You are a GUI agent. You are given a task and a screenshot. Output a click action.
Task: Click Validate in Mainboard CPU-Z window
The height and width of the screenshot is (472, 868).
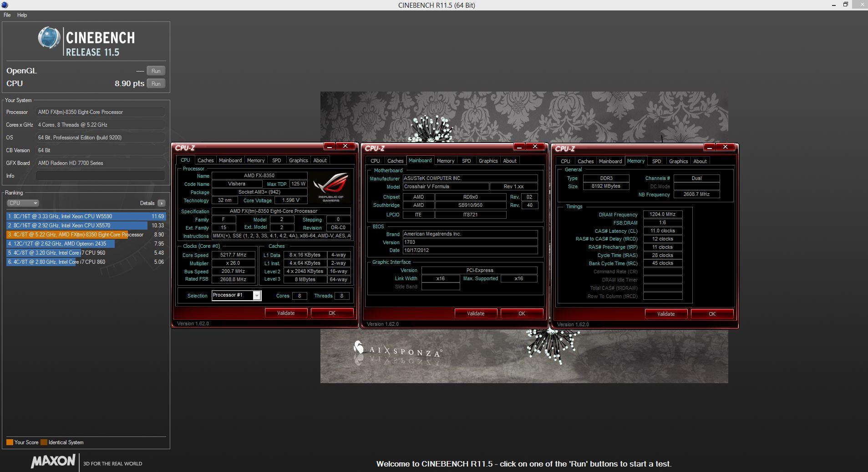(x=476, y=313)
